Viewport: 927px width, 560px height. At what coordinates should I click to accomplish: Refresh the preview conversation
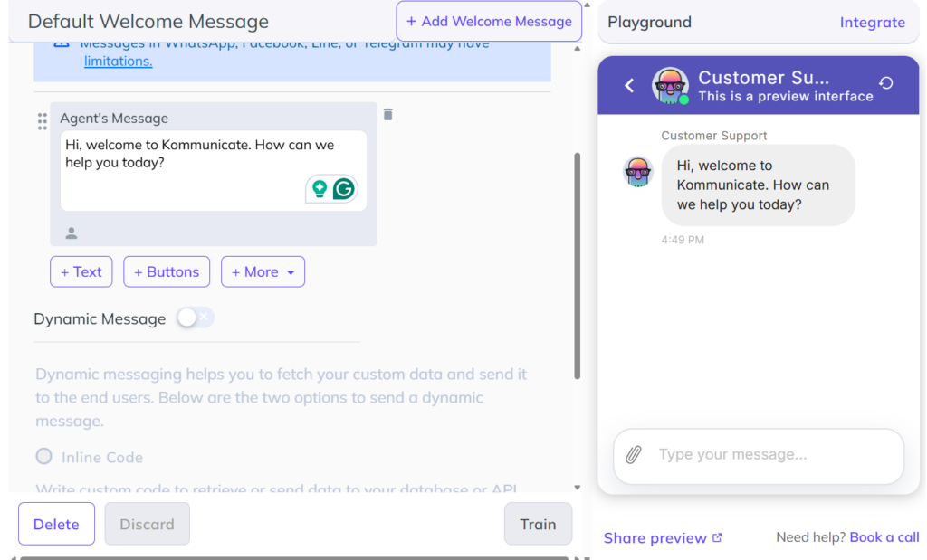(x=885, y=83)
